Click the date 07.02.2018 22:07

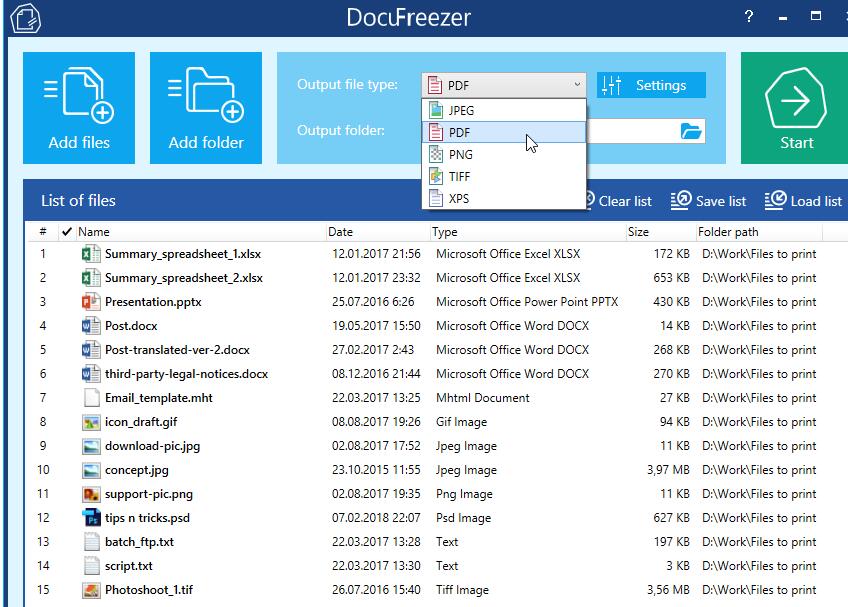(376, 518)
